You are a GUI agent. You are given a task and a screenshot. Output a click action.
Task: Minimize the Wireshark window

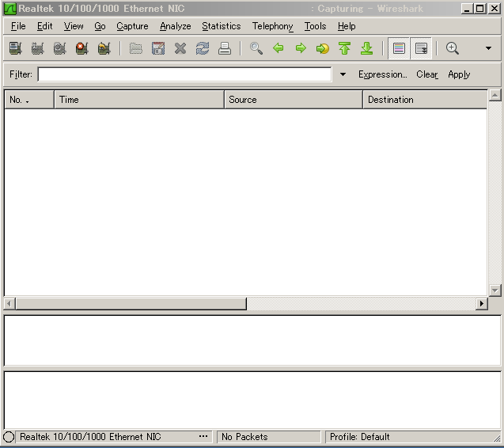467,9
